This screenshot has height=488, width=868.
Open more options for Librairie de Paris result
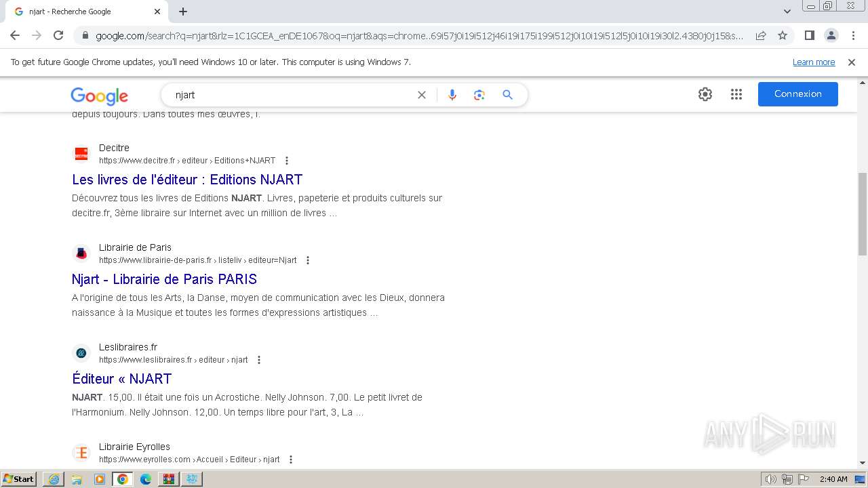coord(308,260)
